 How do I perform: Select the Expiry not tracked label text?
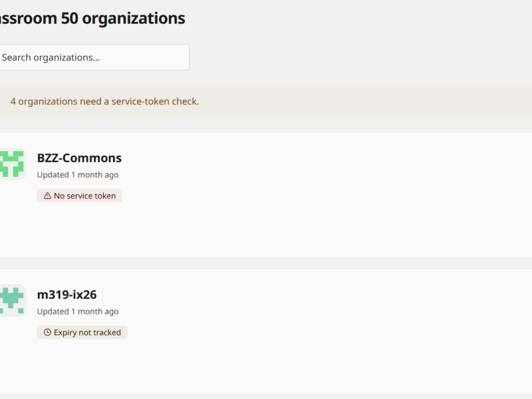tap(87, 332)
